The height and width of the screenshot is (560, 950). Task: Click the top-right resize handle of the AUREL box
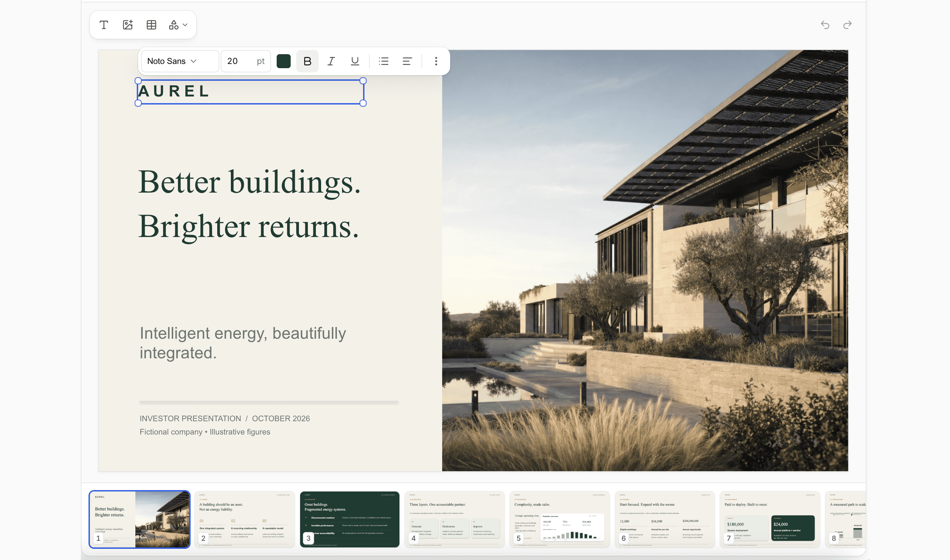coord(363,80)
